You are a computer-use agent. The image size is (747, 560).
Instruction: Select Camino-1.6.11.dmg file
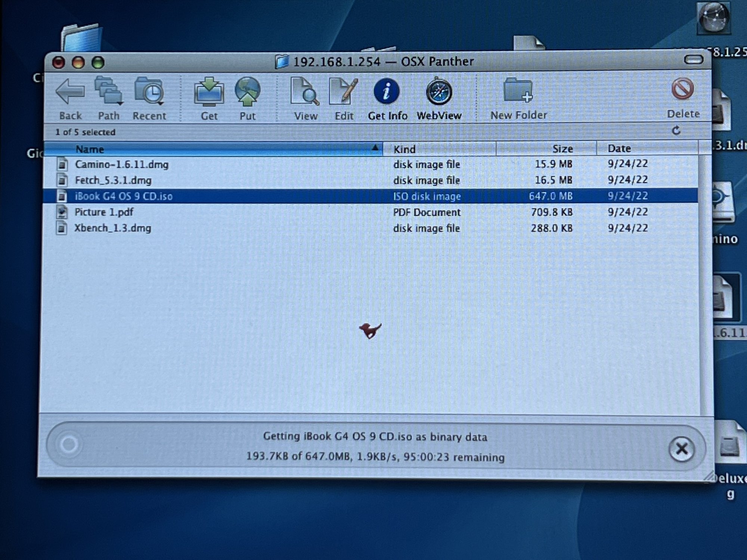click(x=121, y=165)
